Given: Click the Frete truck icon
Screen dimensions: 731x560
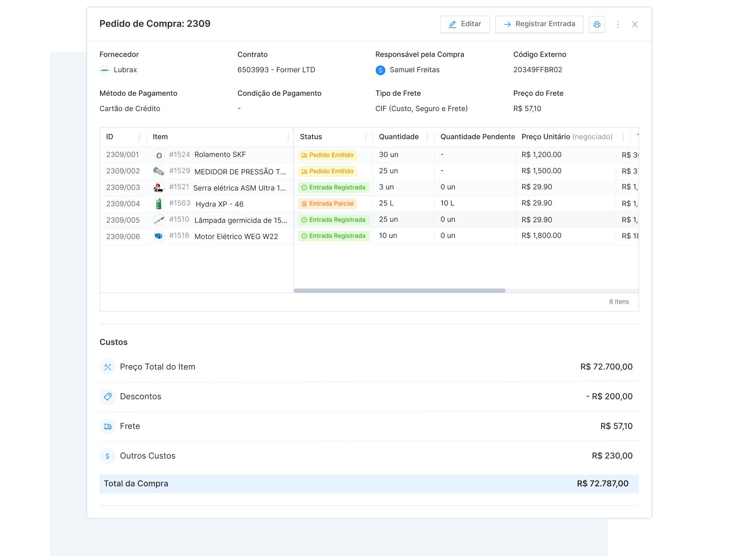Looking at the screenshot, I should tap(108, 426).
